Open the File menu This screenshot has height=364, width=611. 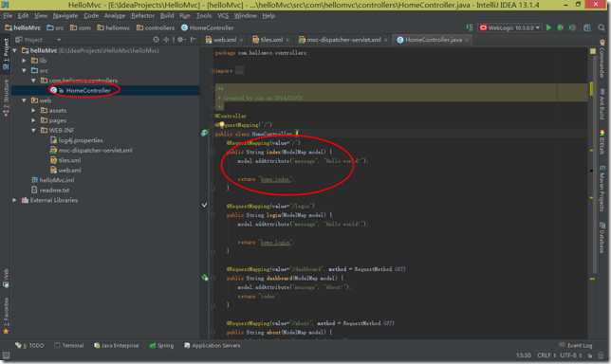click(8, 15)
